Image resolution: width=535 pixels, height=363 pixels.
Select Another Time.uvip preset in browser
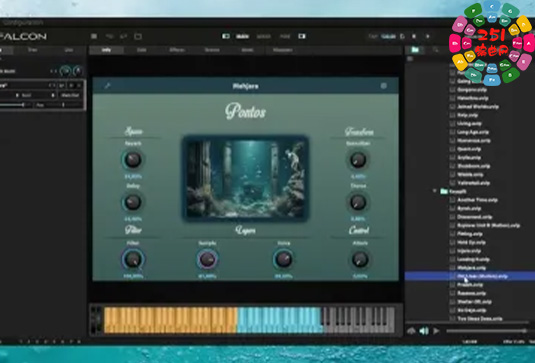click(x=477, y=200)
